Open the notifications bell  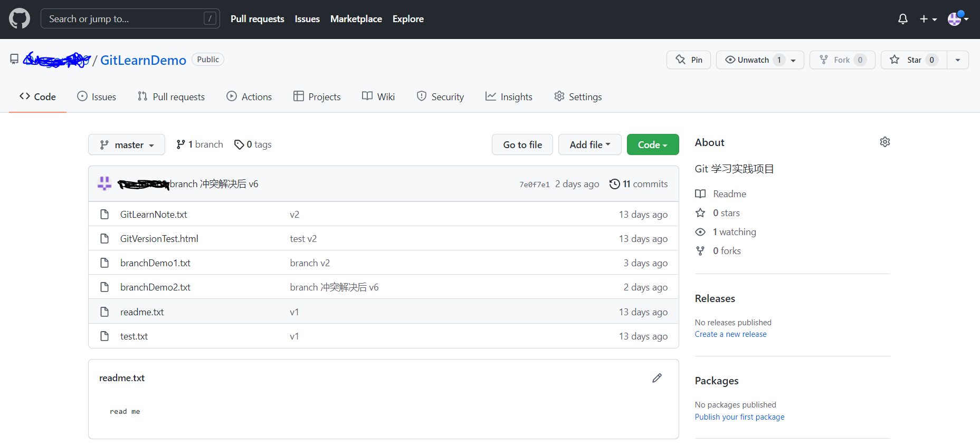click(x=903, y=19)
